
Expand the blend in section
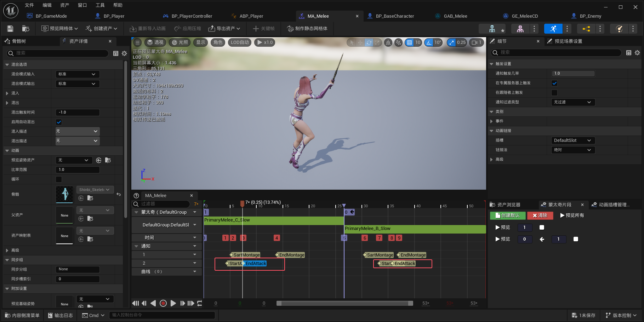(7, 93)
